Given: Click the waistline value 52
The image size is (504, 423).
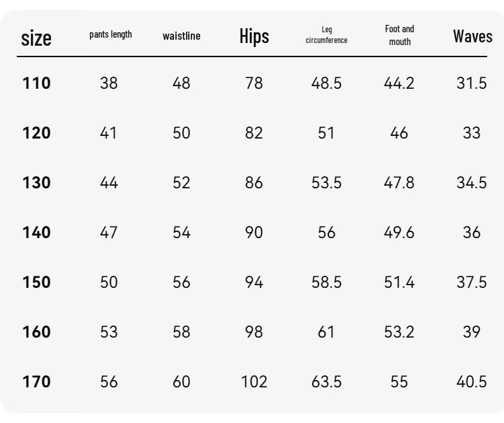Looking at the screenshot, I should click(181, 182).
